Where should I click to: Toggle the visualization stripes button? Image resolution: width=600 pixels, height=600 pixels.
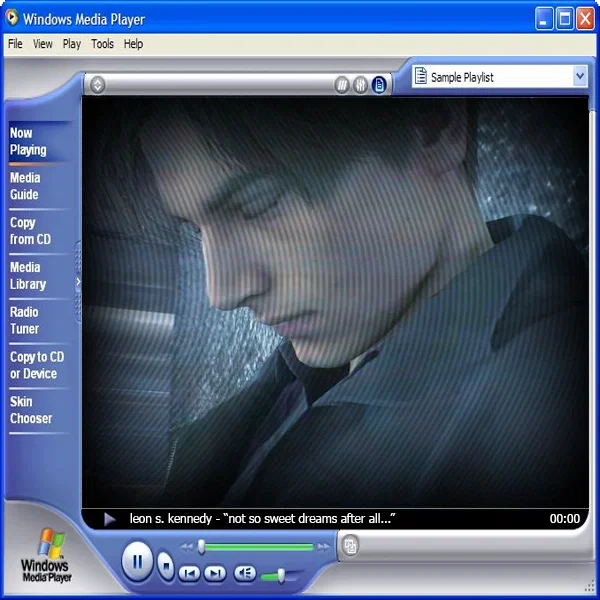342,85
